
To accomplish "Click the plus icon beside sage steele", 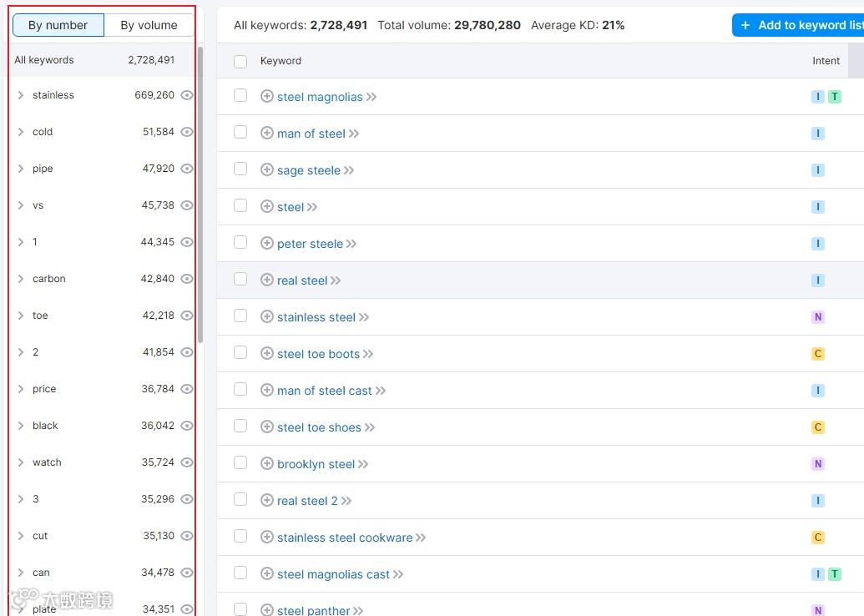I will point(267,170).
